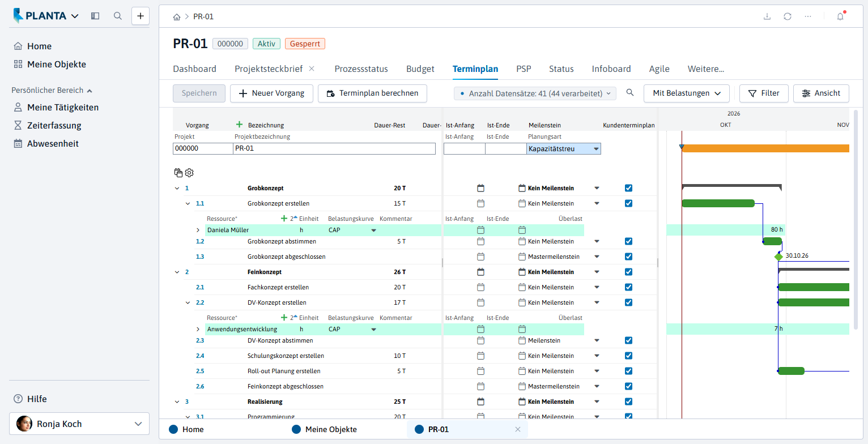
Task: Click the Neuer Vorgang button
Action: pyautogui.click(x=271, y=93)
